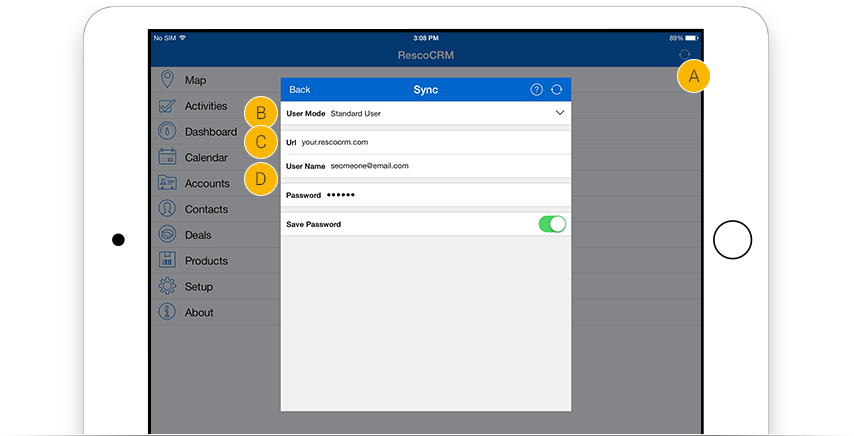
Task: Tap the sync icon in Sync header
Action: point(557,90)
